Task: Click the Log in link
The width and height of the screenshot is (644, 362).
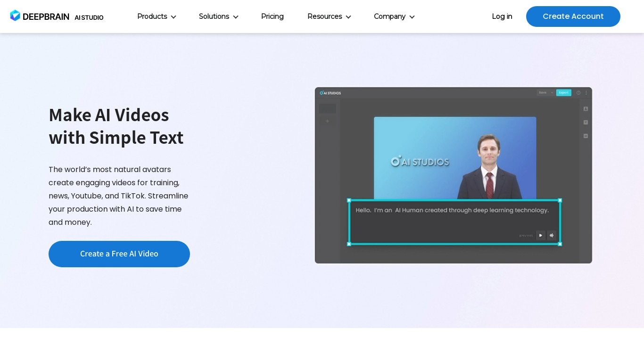Action: pyautogui.click(x=502, y=16)
